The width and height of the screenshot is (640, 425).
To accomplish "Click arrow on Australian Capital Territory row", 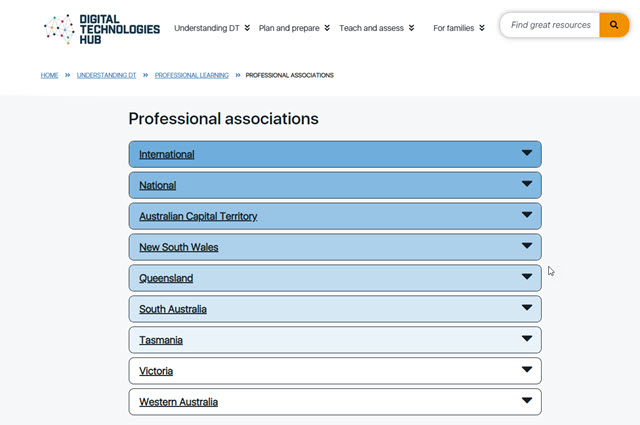I will 527,216.
